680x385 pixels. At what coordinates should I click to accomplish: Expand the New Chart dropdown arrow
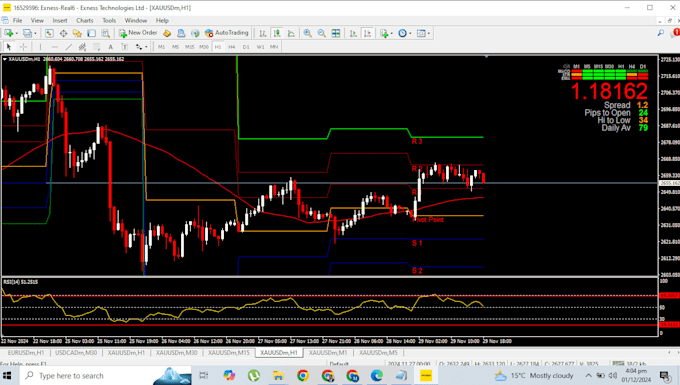[x=16, y=33]
